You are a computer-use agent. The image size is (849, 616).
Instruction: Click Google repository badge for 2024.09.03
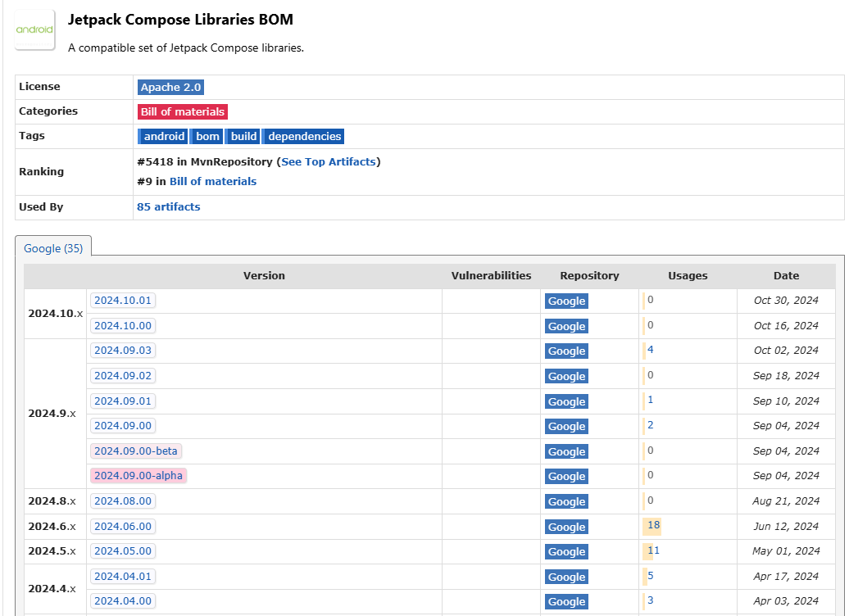click(566, 351)
